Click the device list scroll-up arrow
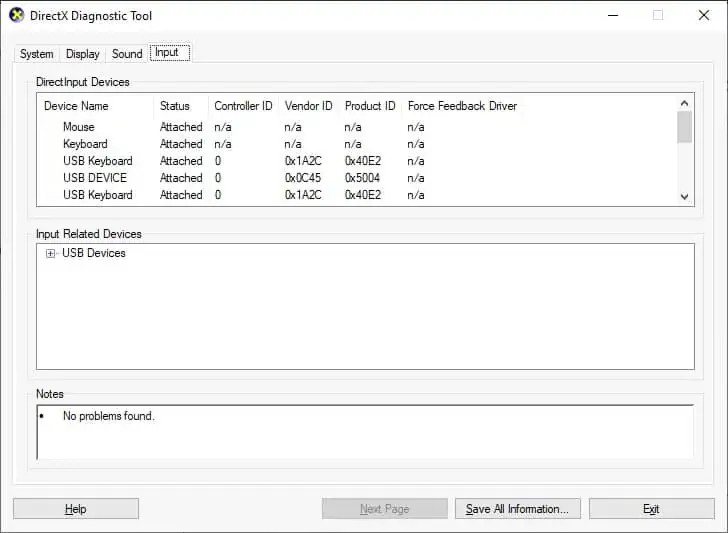 684,103
